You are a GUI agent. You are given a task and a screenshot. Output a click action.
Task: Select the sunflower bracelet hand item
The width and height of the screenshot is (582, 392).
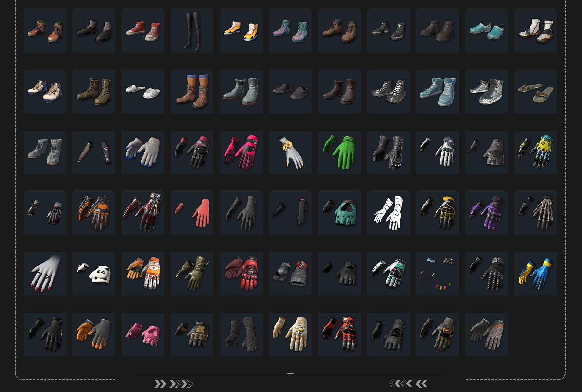coord(290,152)
